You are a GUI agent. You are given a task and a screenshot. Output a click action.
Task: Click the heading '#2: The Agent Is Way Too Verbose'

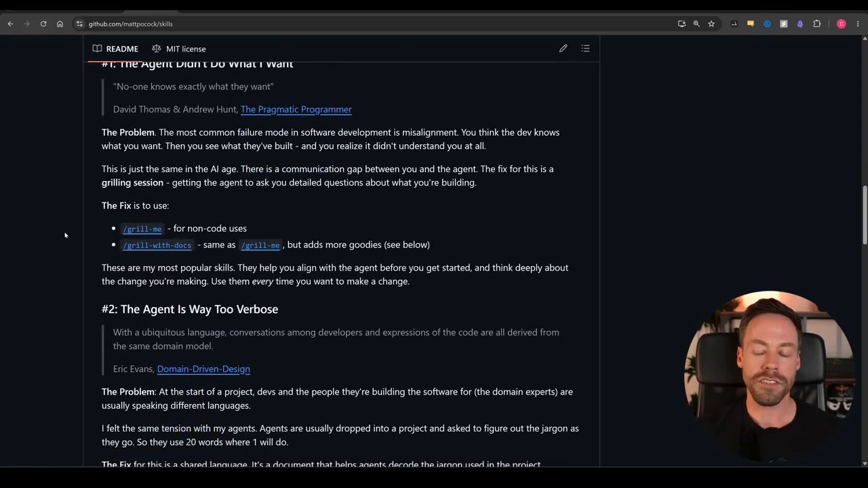click(x=190, y=309)
